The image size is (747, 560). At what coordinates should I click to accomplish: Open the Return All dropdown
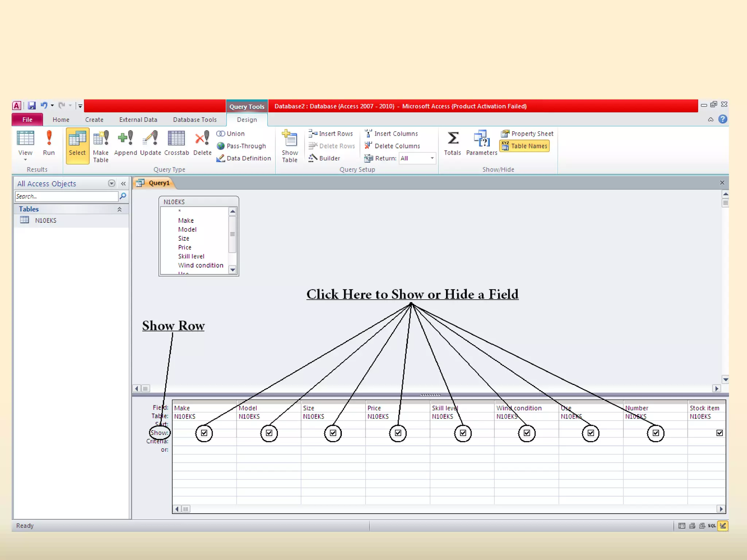[x=432, y=158]
